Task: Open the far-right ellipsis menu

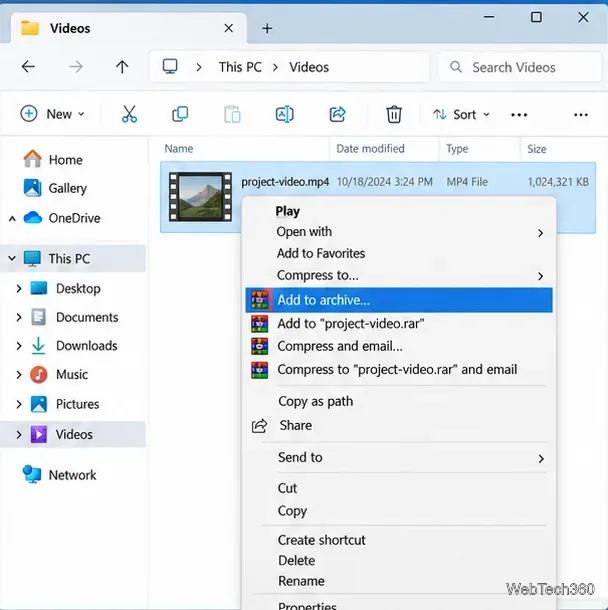Action: pyautogui.click(x=580, y=115)
